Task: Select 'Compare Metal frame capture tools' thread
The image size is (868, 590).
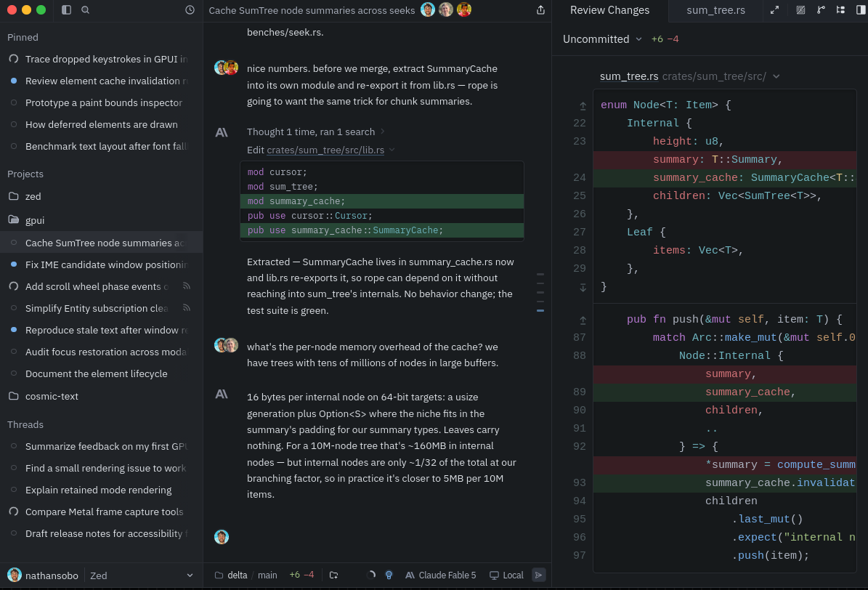Action: (x=101, y=512)
